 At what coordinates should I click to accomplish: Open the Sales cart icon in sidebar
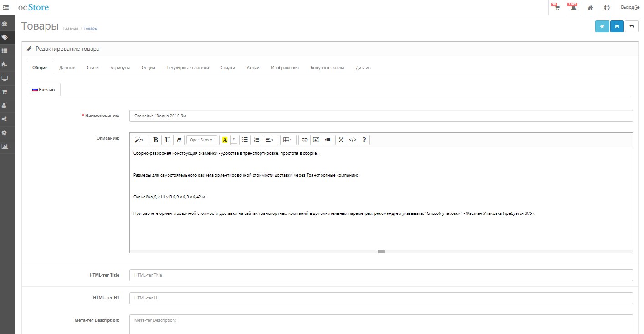5,92
